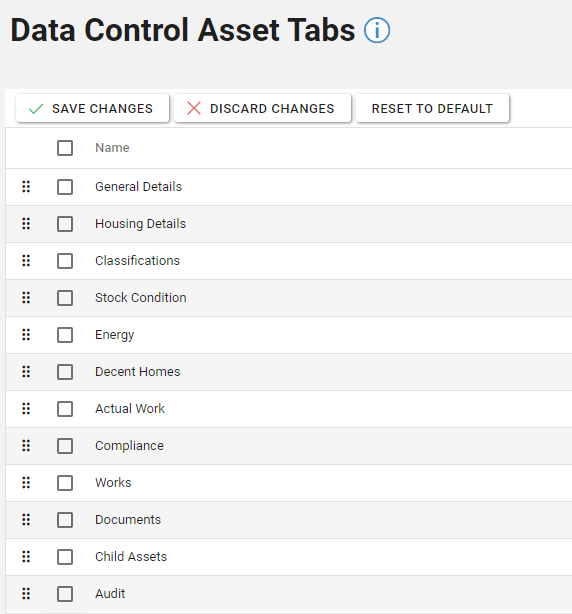This screenshot has width=572, height=614.
Task: Click the Stock Condition row drag handle
Action: coord(26,298)
